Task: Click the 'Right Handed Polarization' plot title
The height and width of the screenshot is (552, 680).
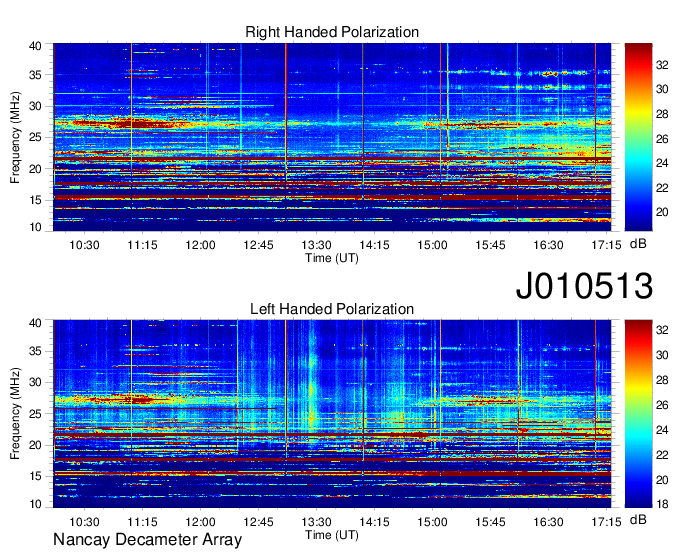Action: point(332,32)
